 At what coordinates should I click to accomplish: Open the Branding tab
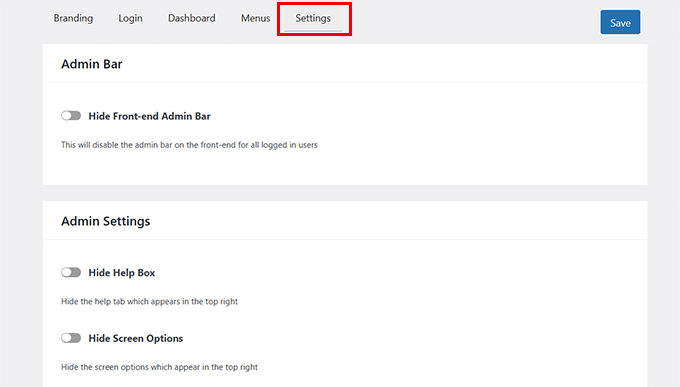[73, 18]
